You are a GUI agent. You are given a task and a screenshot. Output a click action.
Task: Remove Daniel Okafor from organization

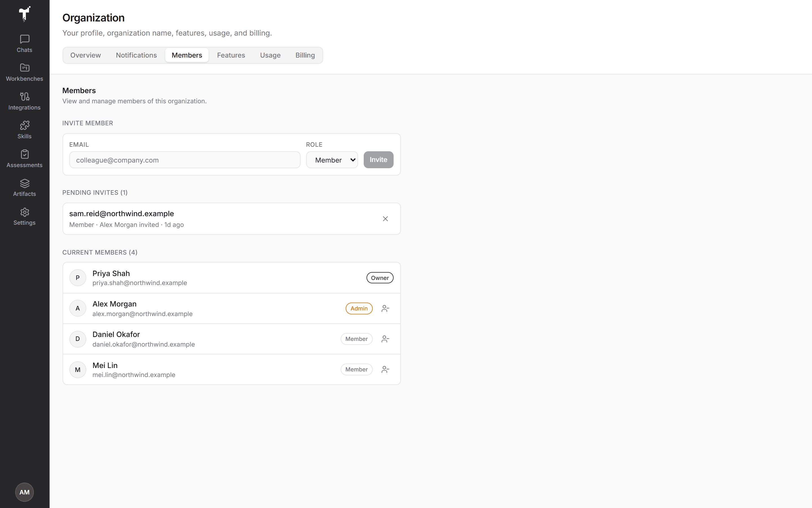click(385, 339)
